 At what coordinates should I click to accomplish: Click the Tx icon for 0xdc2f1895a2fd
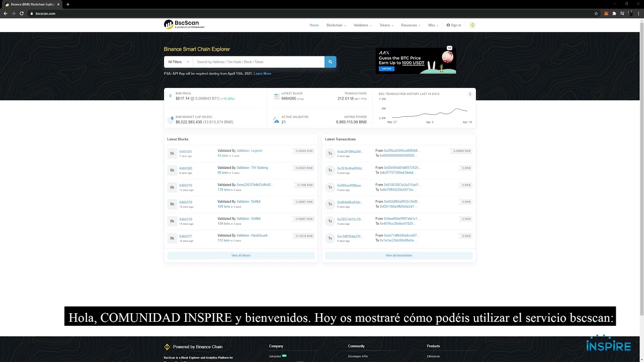[330, 153]
